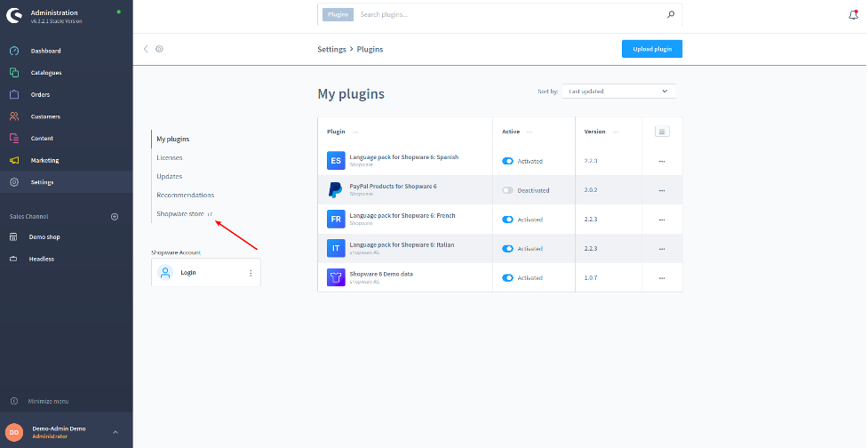Click the search magnifier icon
Image resolution: width=868 pixels, height=448 pixels.
[x=671, y=14]
